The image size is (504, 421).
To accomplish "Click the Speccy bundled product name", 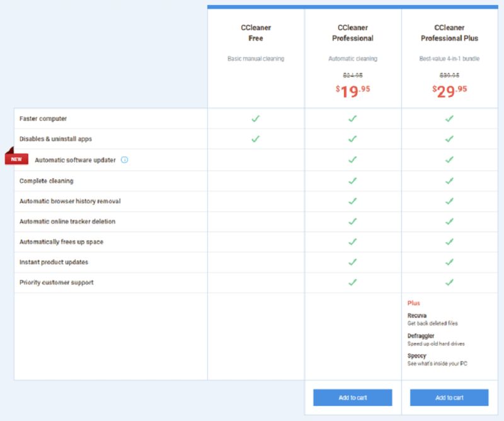I will click(x=416, y=356).
